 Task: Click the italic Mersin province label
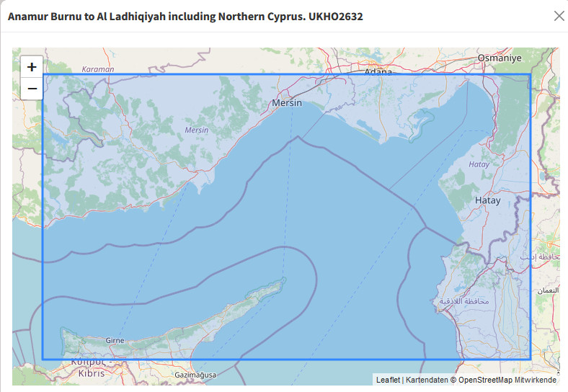(197, 130)
